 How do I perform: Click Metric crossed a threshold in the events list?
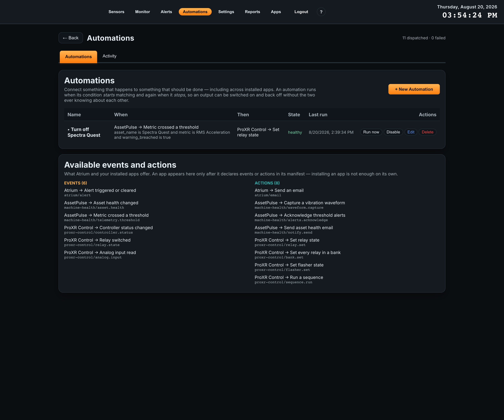coord(106,215)
